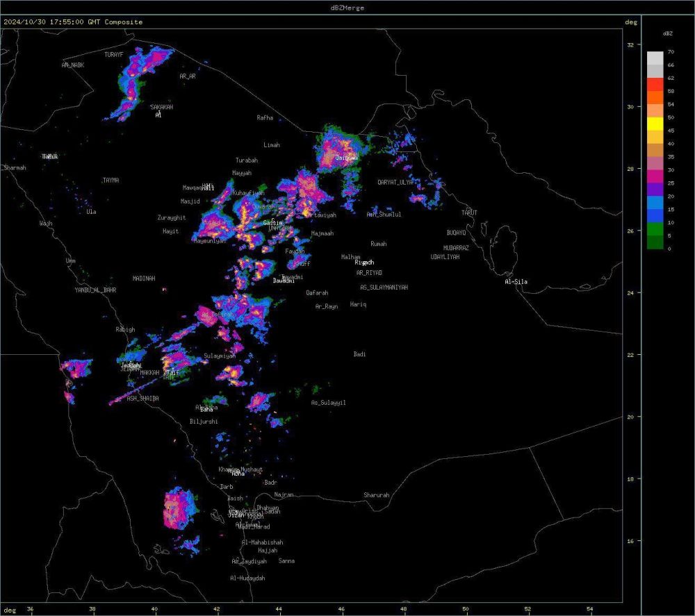Click the purple 25 dBZ legend color
The width and height of the screenshot is (695, 616).
coord(655,189)
